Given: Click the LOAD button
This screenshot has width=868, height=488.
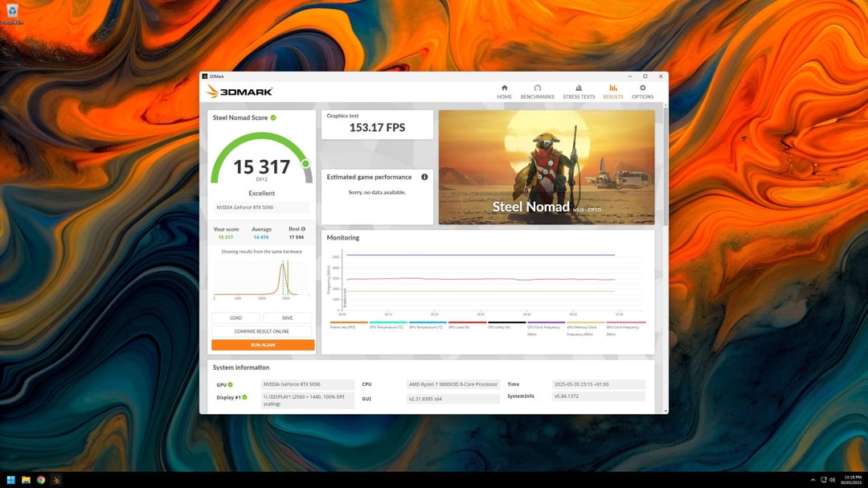Looking at the screenshot, I should pyautogui.click(x=235, y=318).
